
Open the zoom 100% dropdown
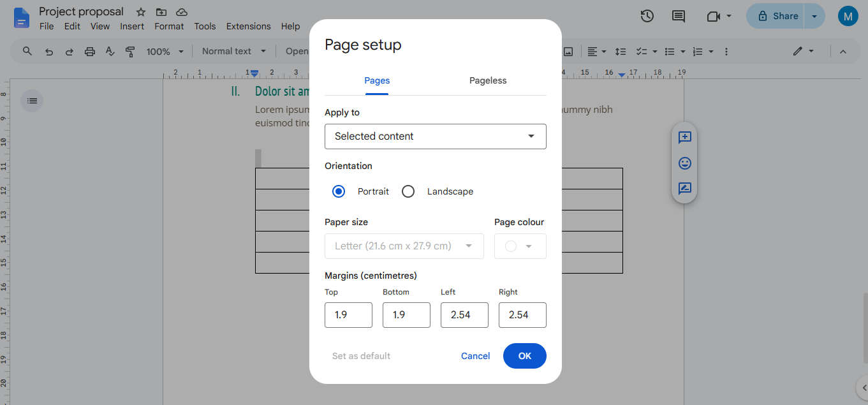(x=165, y=52)
